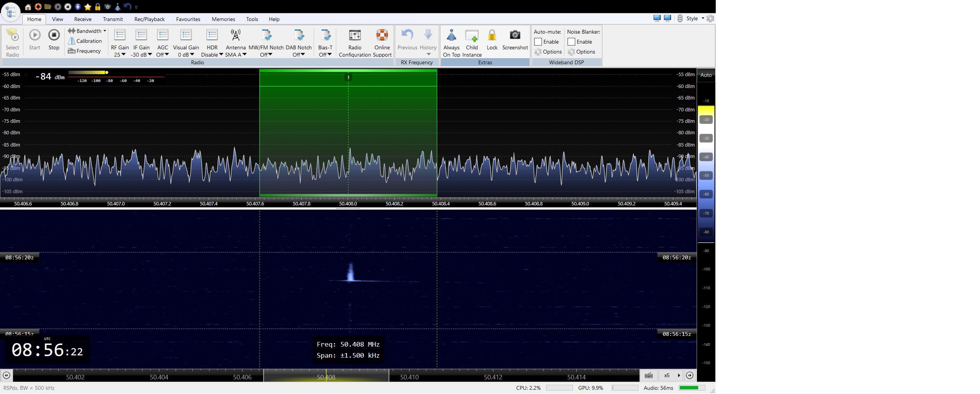Open the Select Radio tool

point(12,36)
